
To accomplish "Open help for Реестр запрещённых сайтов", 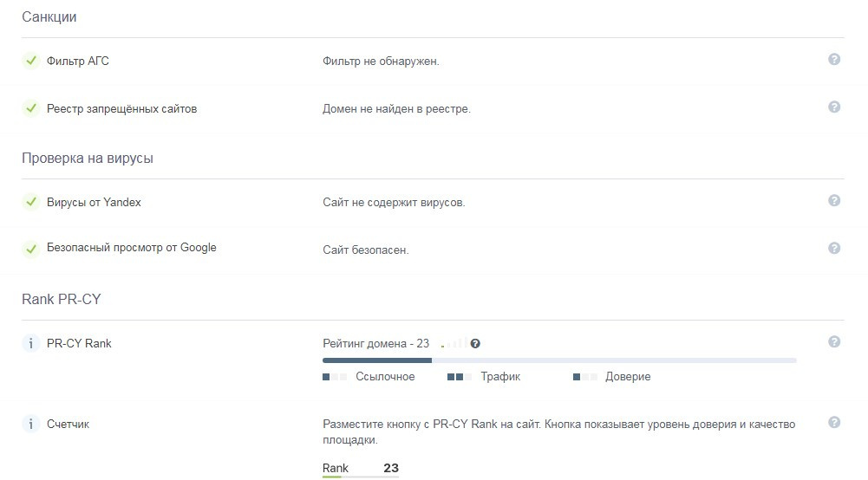I will [x=834, y=107].
